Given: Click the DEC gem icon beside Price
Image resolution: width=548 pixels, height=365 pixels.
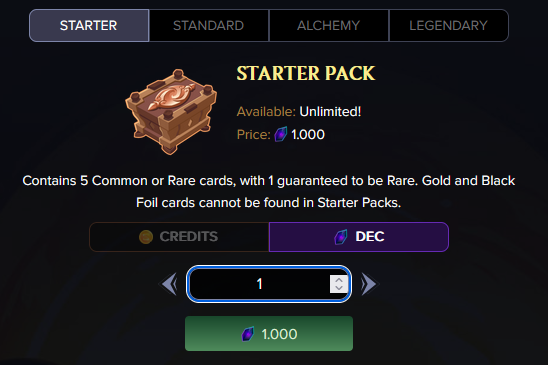Looking at the screenshot, I should (x=281, y=134).
